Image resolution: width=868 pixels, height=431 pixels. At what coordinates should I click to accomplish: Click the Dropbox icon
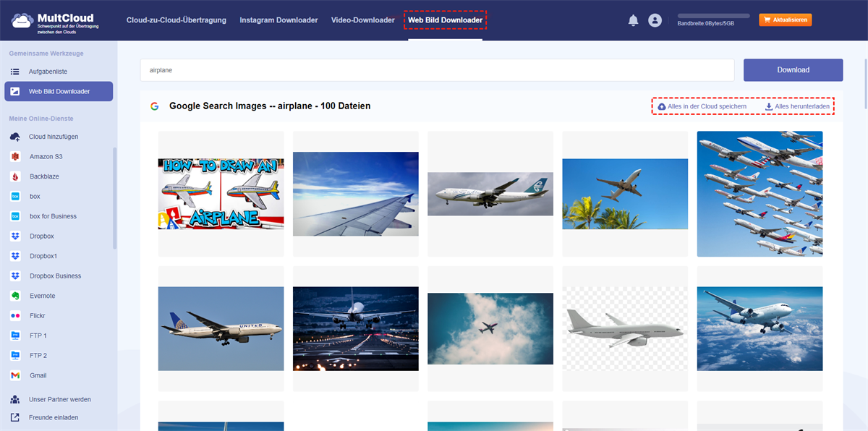pos(15,236)
